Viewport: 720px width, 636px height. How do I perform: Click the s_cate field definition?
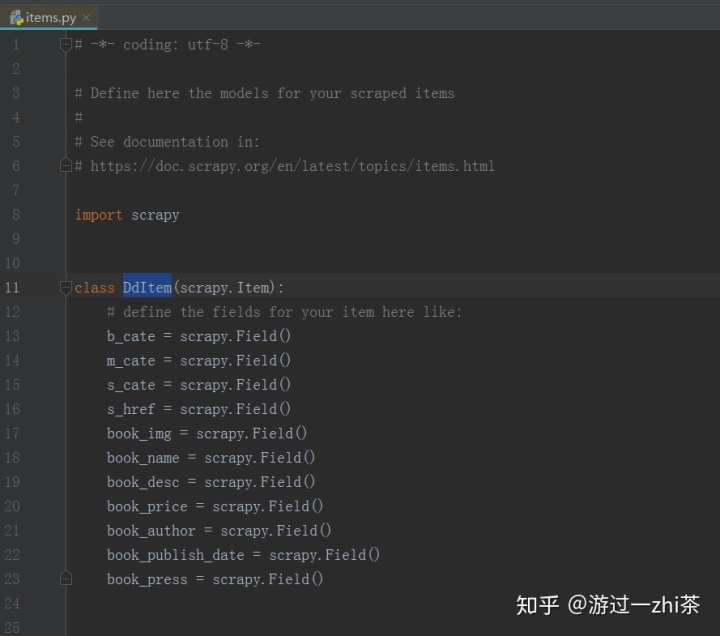pos(199,385)
